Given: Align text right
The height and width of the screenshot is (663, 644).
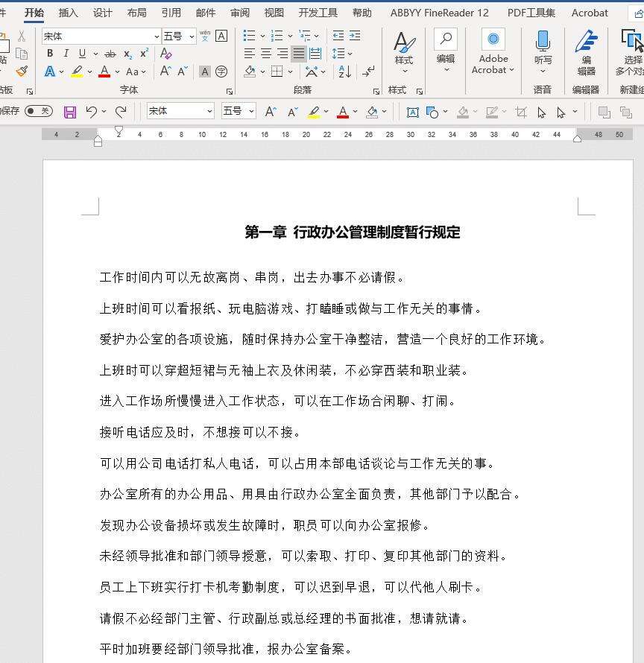Looking at the screenshot, I should (282, 54).
